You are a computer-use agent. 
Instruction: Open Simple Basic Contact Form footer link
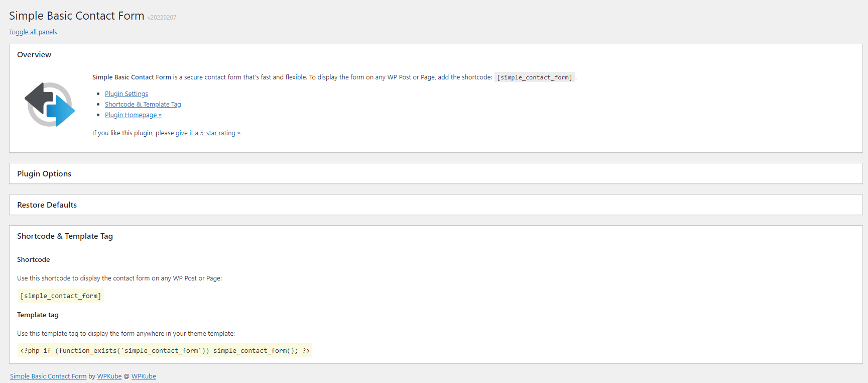coord(48,376)
